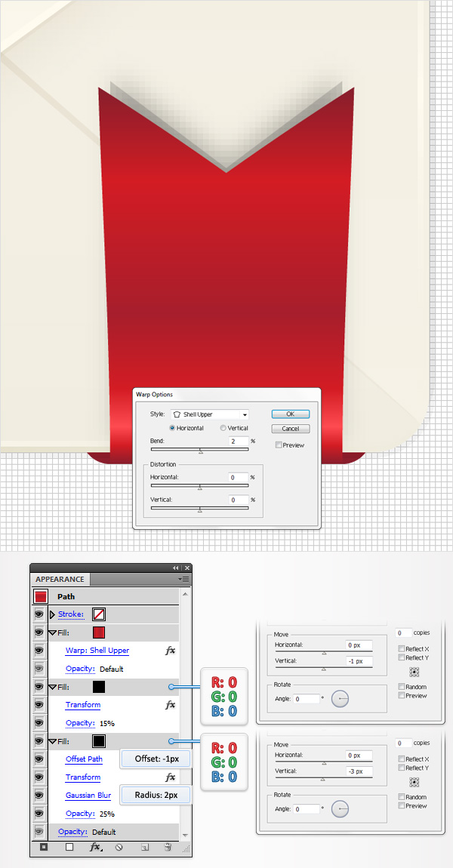The width and height of the screenshot is (453, 868).
Task: Hide the Warp: Shell Upper effect
Action: tap(39, 651)
